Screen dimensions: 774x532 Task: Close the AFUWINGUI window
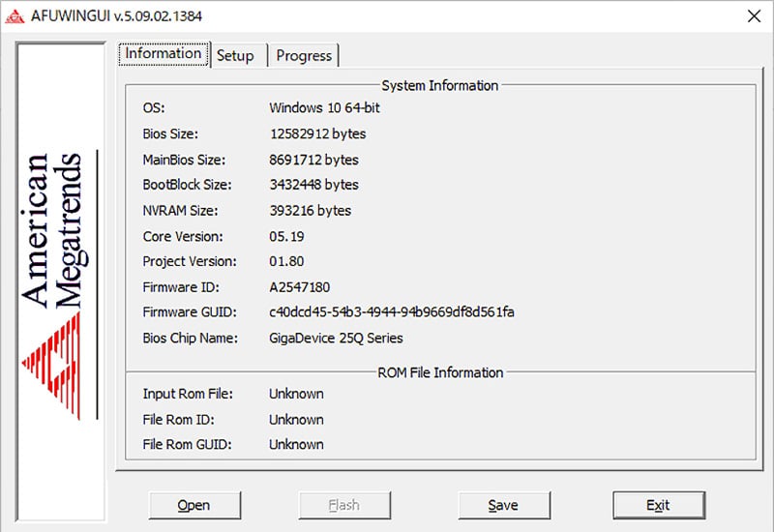coord(754,16)
